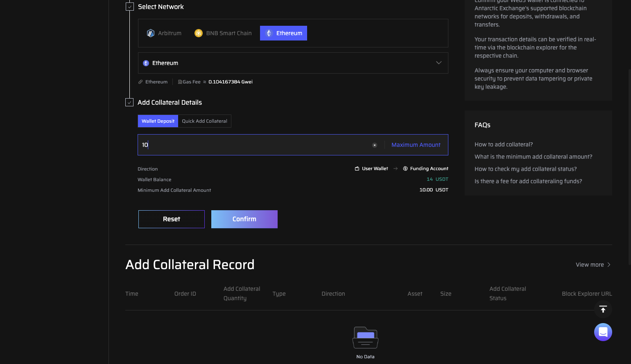
Task: Click the Block Explorer URL column header
Action: [x=587, y=294]
